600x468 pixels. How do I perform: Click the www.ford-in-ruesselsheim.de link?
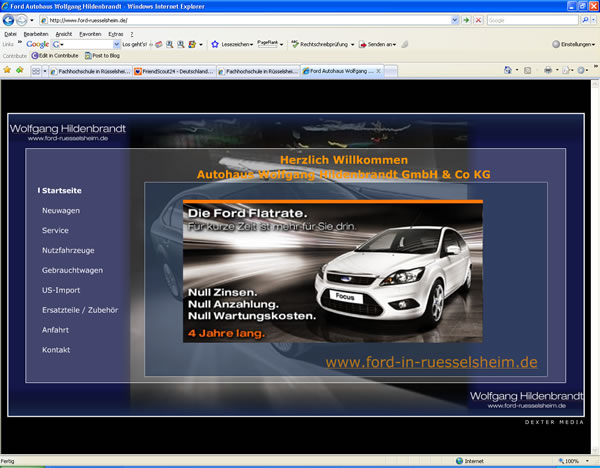coord(431,362)
